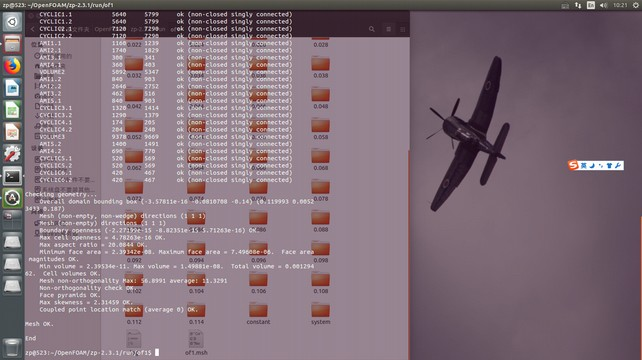Open the session gear menu
Viewport: 642px width, 360px height.
pos(636,5)
